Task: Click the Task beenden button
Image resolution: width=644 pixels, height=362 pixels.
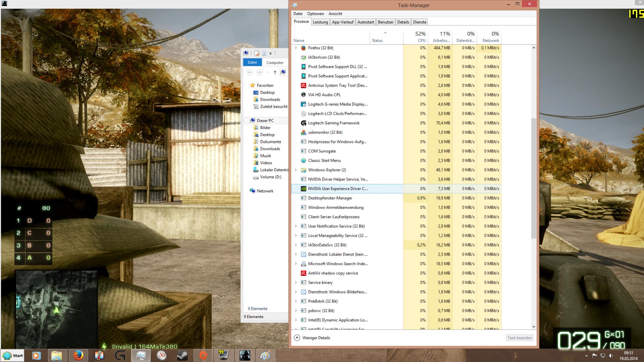Action: pyautogui.click(x=519, y=338)
